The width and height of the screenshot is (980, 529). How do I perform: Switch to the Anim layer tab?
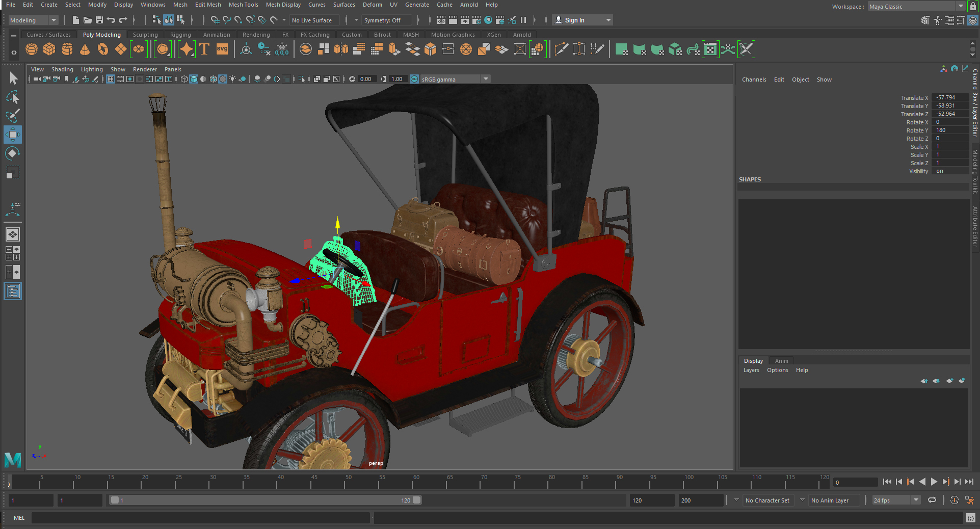click(x=781, y=361)
